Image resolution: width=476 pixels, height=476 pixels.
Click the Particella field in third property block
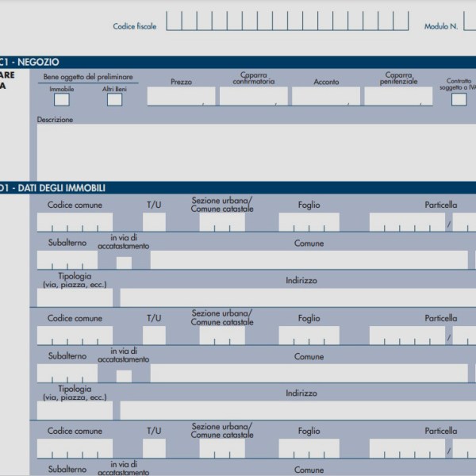click(x=407, y=448)
